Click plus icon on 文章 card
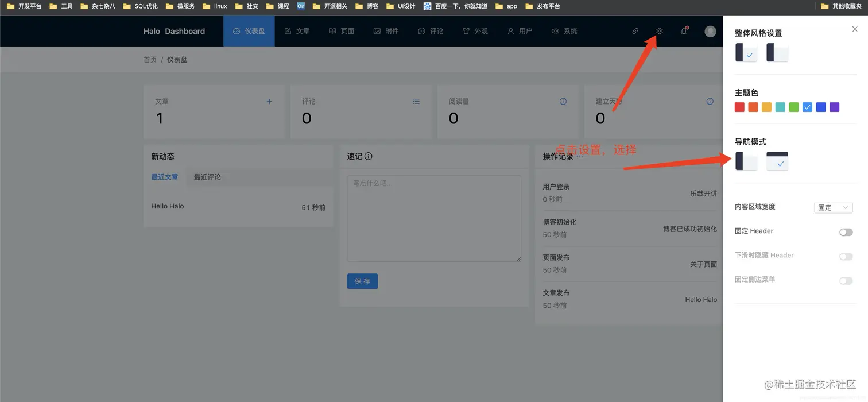Image resolution: width=868 pixels, height=402 pixels. click(x=269, y=102)
